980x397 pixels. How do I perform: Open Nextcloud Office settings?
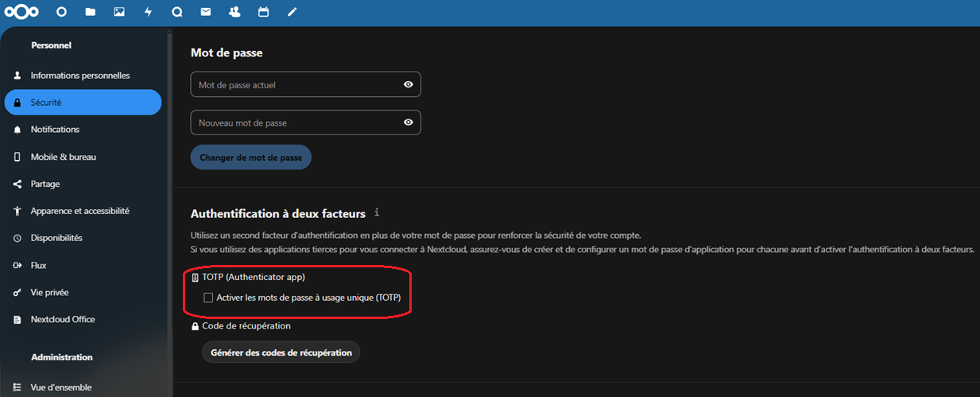pos(83,319)
